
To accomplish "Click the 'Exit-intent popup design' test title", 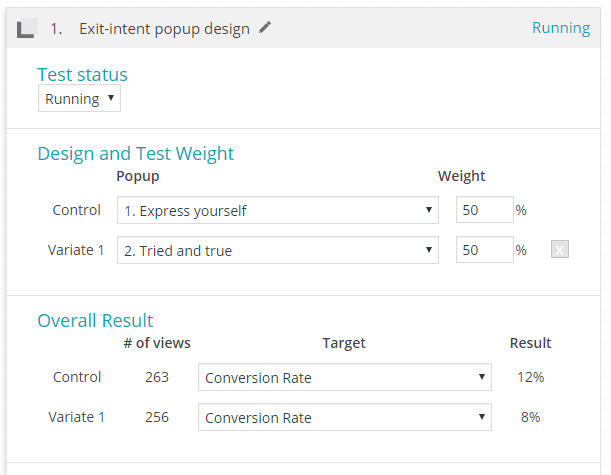I will pyautogui.click(x=164, y=29).
